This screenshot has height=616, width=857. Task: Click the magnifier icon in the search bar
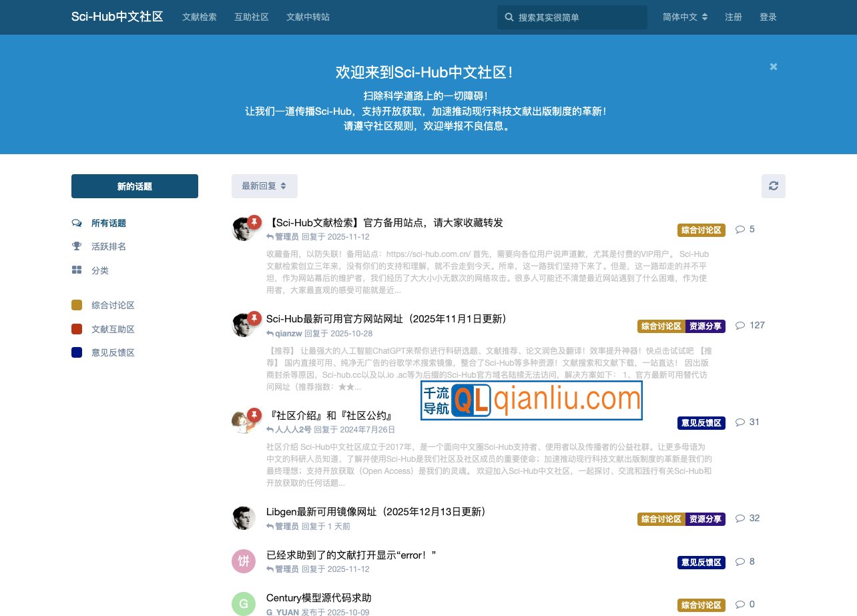(x=509, y=17)
